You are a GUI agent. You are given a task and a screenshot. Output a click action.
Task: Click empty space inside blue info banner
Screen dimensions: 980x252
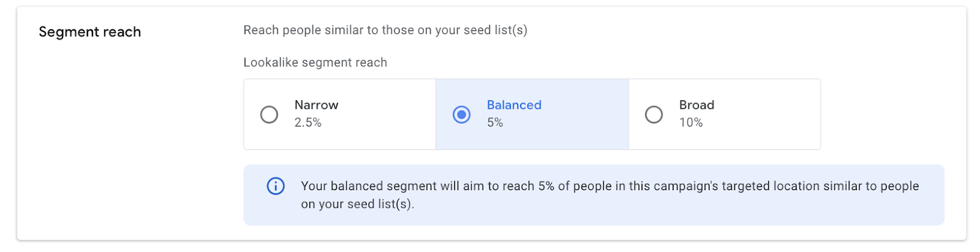(x=674, y=208)
